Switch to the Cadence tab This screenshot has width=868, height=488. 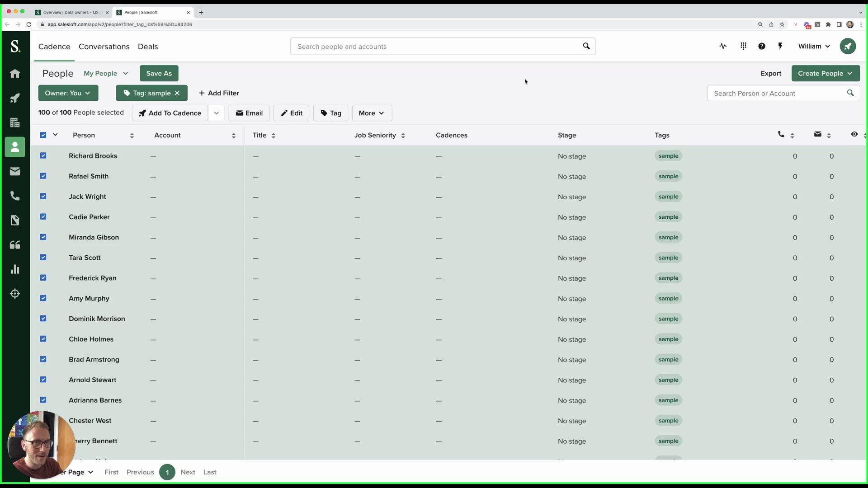54,47
